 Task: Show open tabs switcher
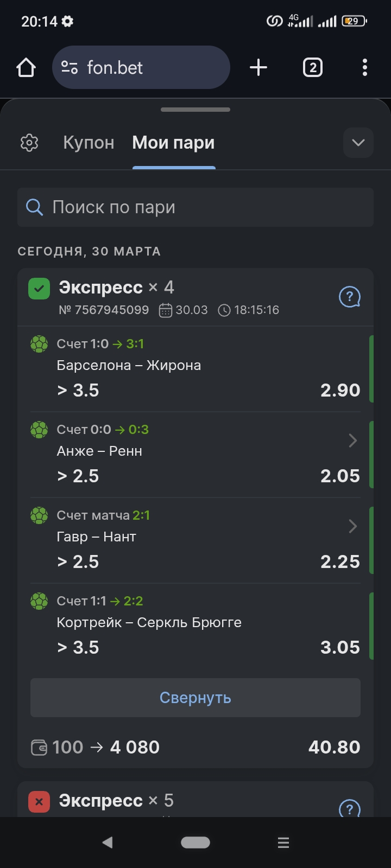[312, 68]
